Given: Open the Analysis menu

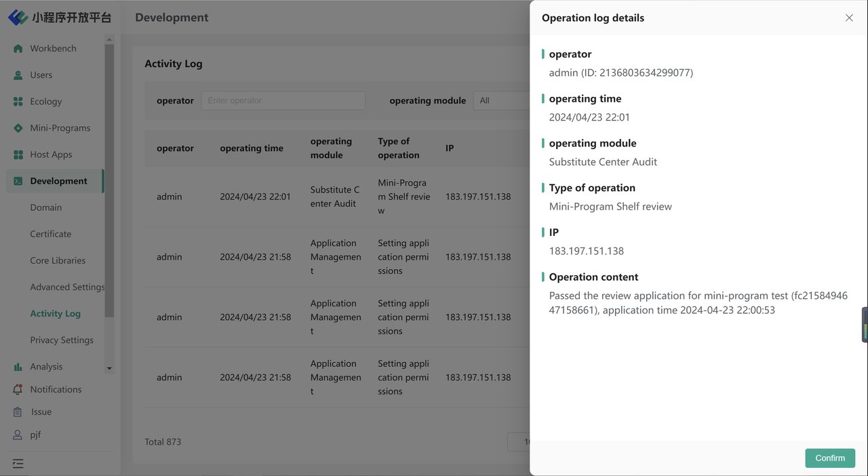Looking at the screenshot, I should click(46, 367).
